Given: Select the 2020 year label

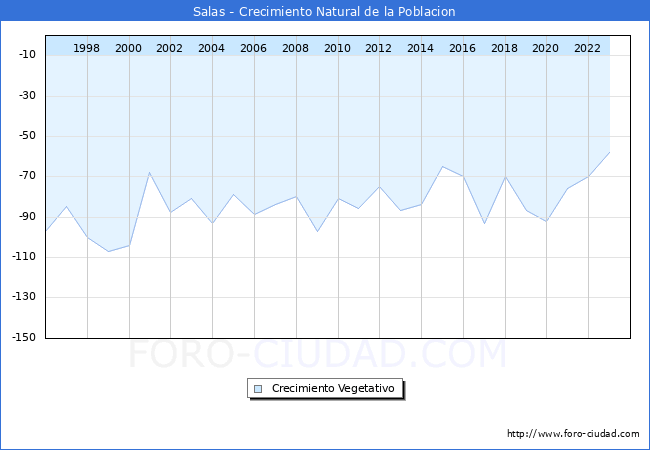Looking at the screenshot, I should pyautogui.click(x=545, y=48).
